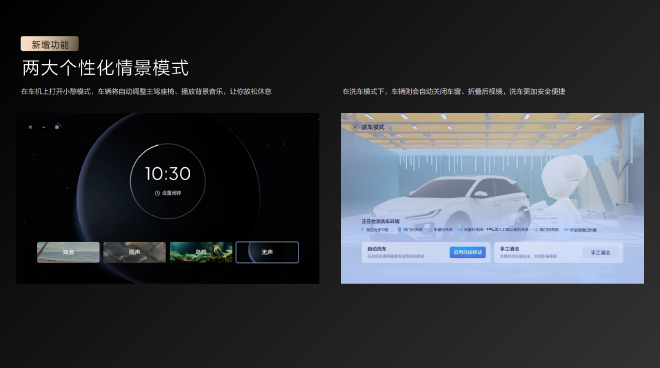The height and width of the screenshot is (368, 660).
Task: Click the P gear status icon
Action: pyautogui.click(x=362, y=230)
